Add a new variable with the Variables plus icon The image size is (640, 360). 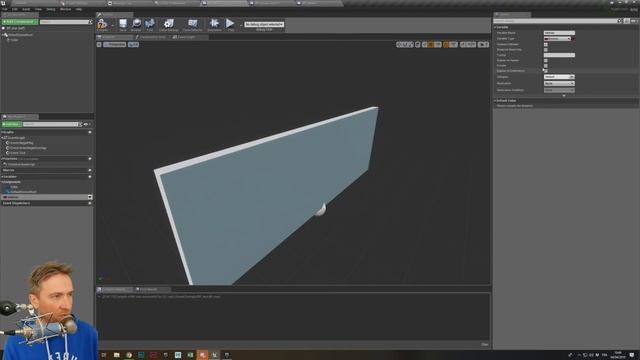[90, 177]
